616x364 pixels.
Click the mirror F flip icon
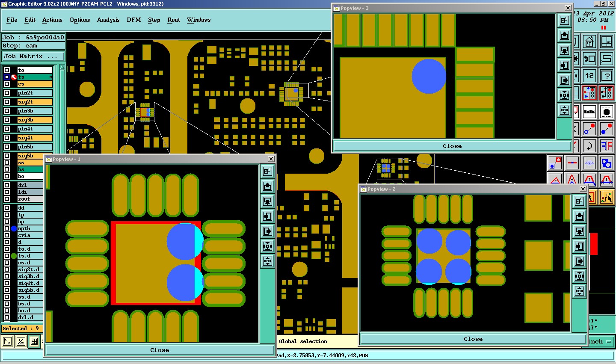[607, 146]
